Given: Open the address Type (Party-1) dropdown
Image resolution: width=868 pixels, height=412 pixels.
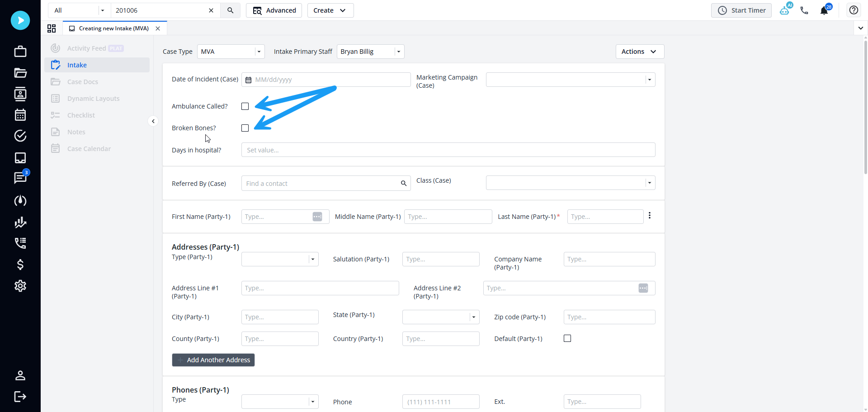Looking at the screenshot, I should click(280, 259).
